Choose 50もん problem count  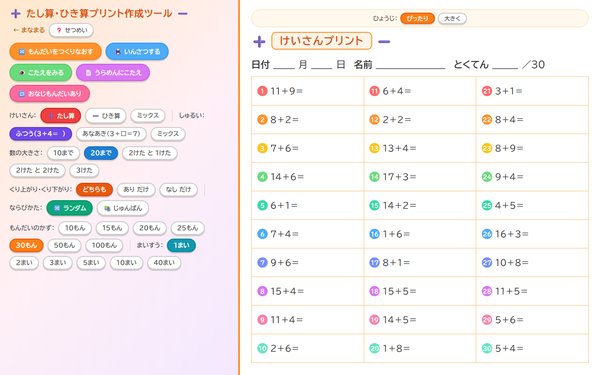point(64,245)
